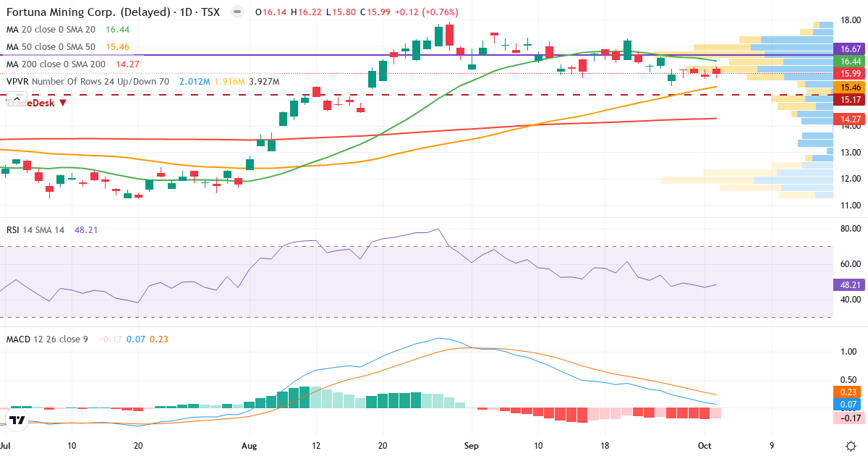The width and height of the screenshot is (868, 456).
Task: Click the +0.12 (+0.76%) change value
Action: [426, 12]
